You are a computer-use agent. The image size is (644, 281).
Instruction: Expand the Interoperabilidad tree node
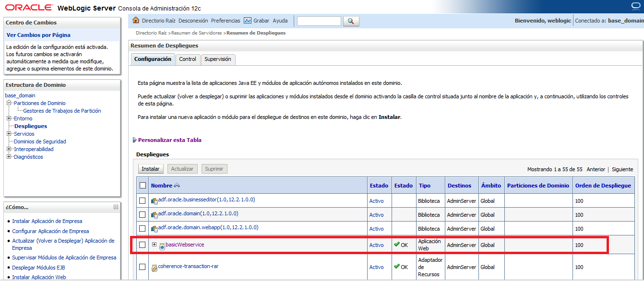[9, 149]
